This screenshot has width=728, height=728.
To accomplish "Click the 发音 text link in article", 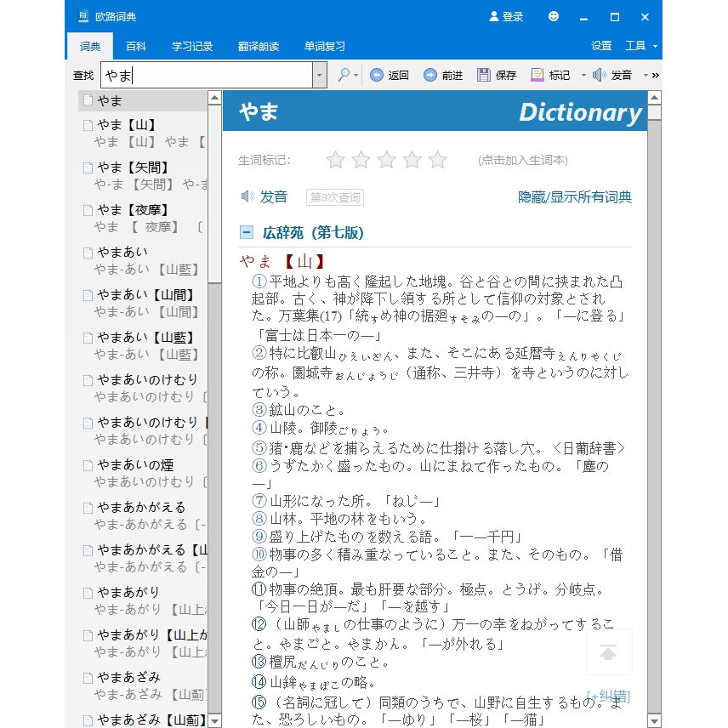I will point(274,196).
